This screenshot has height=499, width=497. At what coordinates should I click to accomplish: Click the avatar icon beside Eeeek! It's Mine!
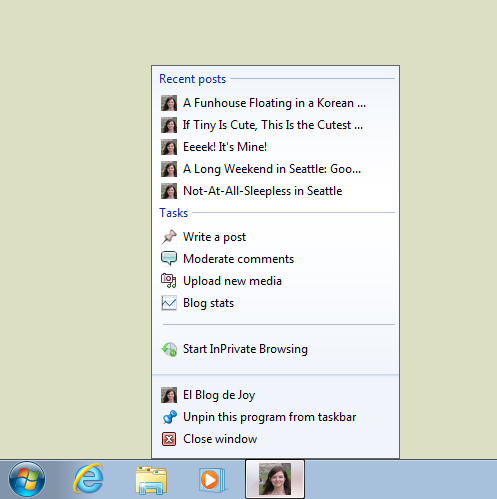pos(169,147)
